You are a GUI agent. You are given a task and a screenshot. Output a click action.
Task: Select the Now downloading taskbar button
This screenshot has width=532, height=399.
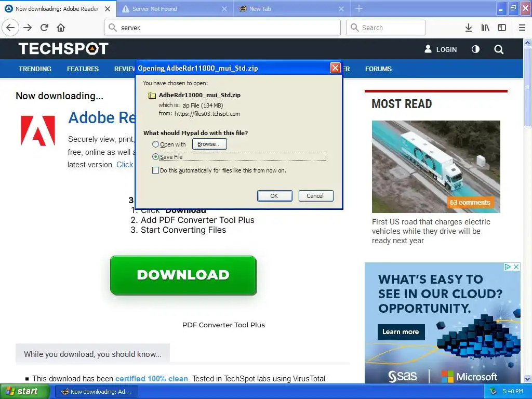click(x=96, y=392)
